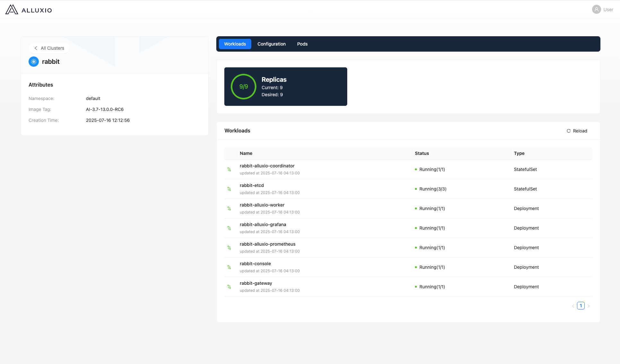The image size is (620, 364).
Task: Click the rabbit-alluxio-coordinator name
Action: (x=267, y=166)
